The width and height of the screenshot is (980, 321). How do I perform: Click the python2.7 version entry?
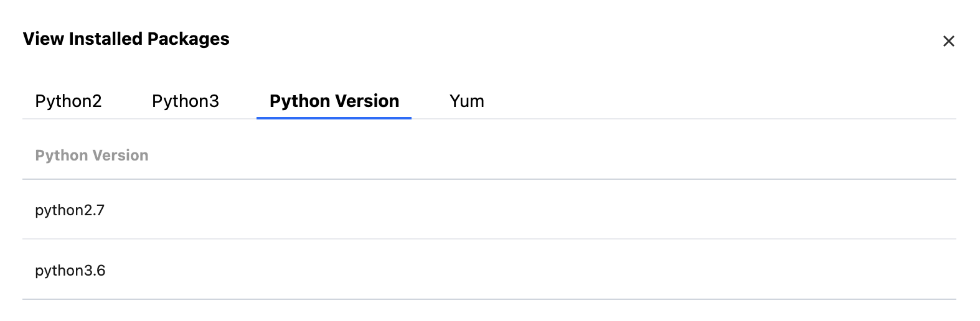click(x=70, y=210)
